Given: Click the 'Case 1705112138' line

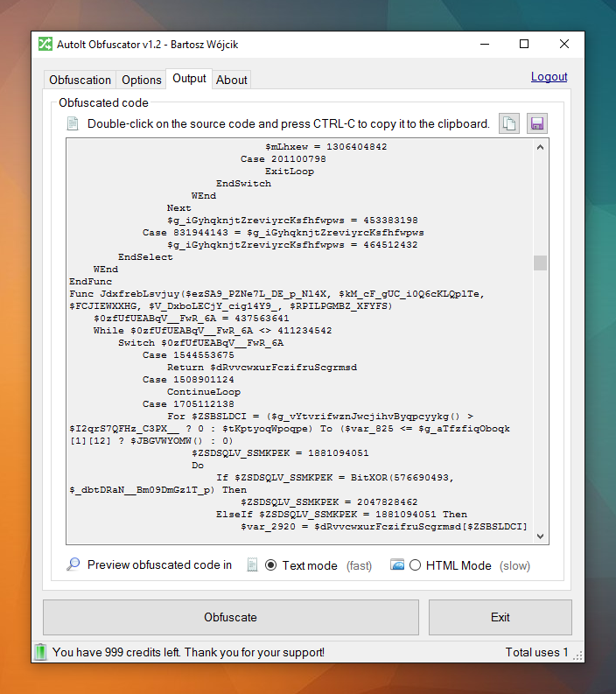Looking at the screenshot, I should (x=188, y=404).
